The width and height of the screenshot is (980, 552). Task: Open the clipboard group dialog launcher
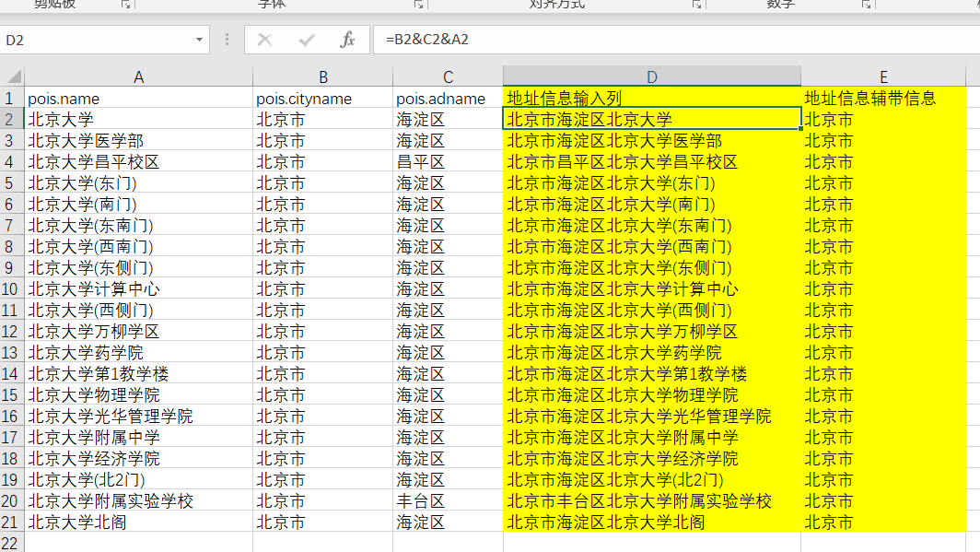(x=125, y=5)
